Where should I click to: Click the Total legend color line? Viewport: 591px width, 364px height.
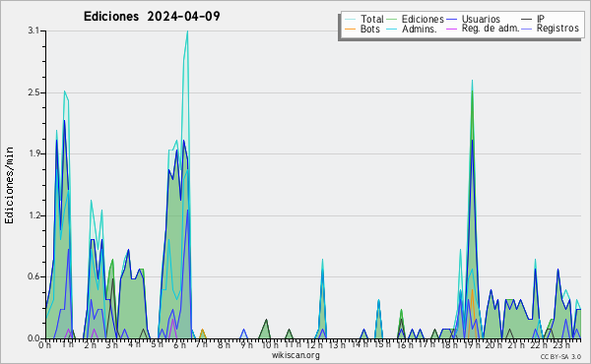pyautogui.click(x=350, y=20)
